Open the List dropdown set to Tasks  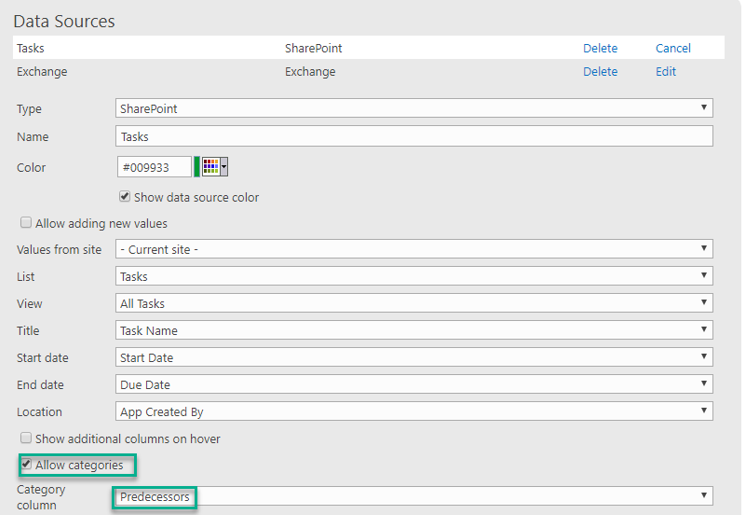414,276
